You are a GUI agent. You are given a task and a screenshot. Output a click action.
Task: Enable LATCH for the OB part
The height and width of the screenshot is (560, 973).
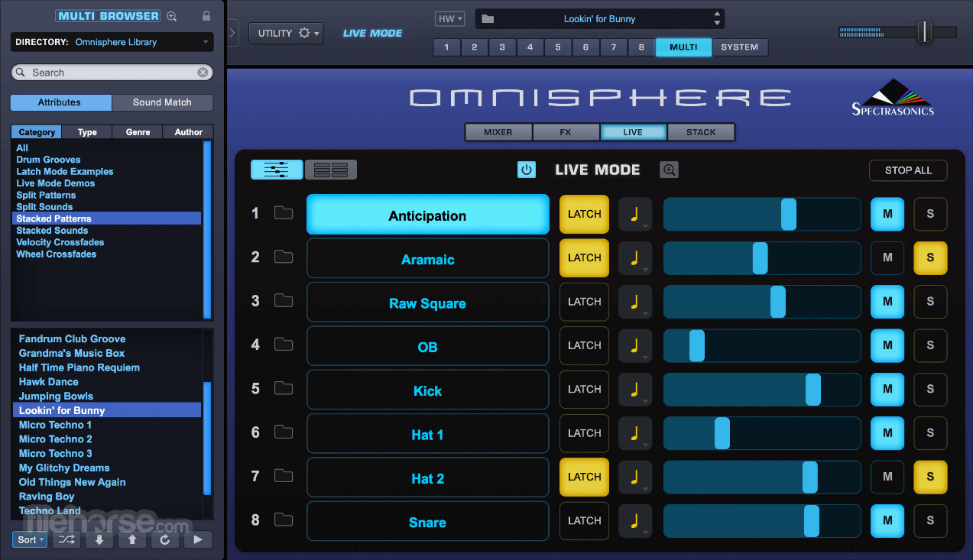[584, 345]
